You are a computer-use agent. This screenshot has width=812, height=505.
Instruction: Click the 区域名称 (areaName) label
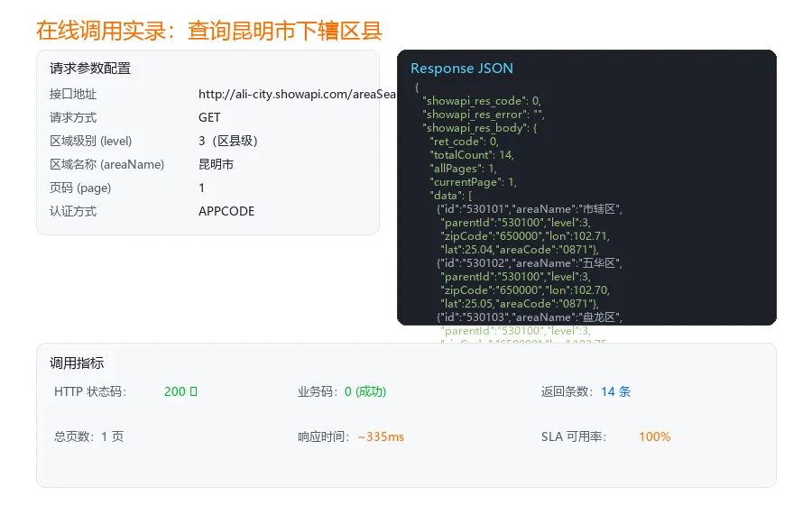point(106,164)
